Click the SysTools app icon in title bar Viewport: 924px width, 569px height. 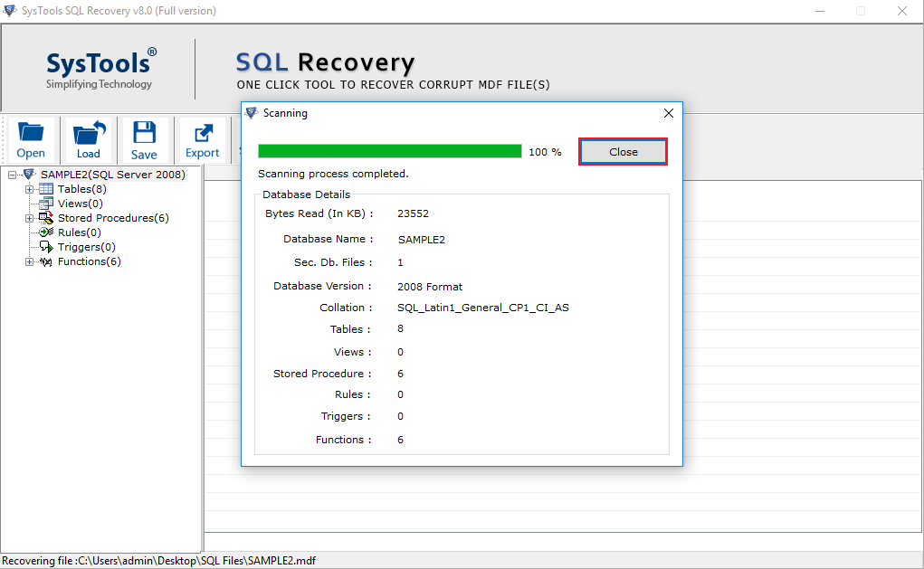click(x=9, y=10)
